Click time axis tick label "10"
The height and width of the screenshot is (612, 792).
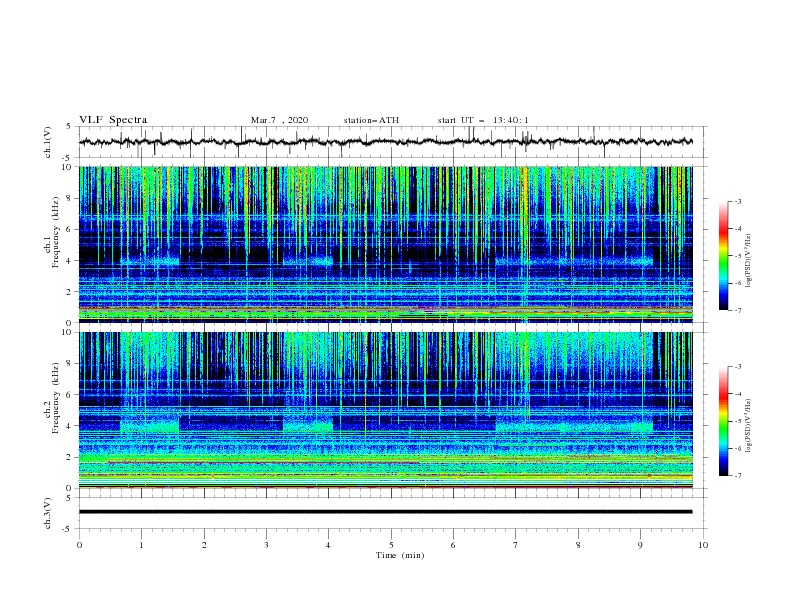[703, 545]
